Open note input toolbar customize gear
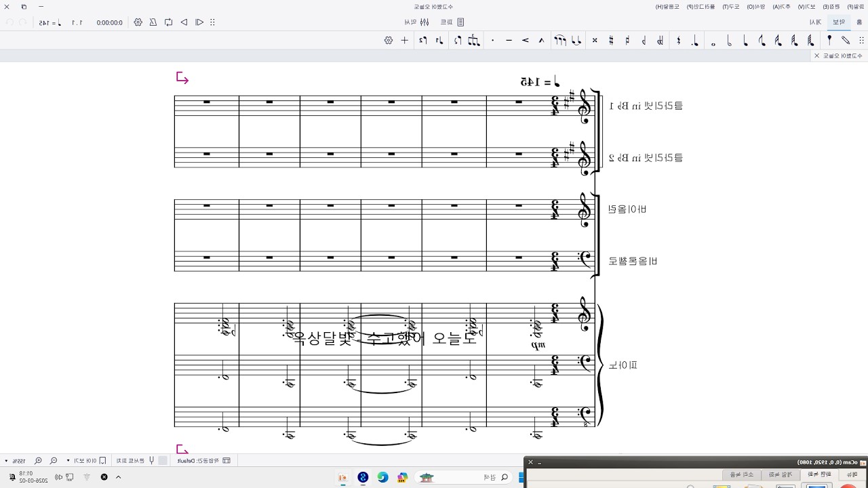868x488 pixels. [x=389, y=41]
